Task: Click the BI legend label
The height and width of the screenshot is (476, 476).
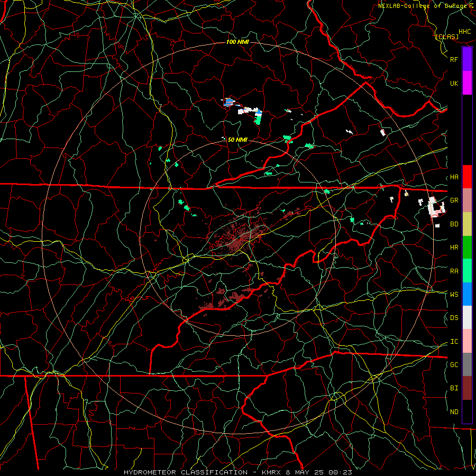Action: 454,388
